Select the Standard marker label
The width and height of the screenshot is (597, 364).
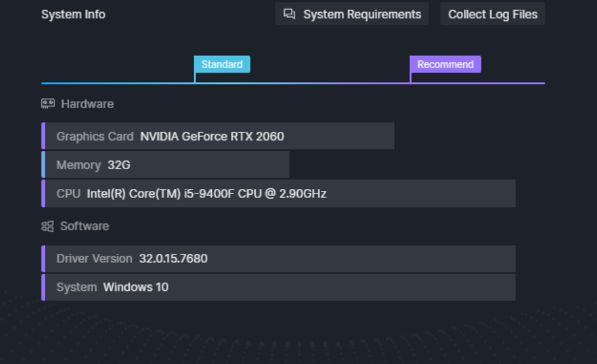(222, 64)
